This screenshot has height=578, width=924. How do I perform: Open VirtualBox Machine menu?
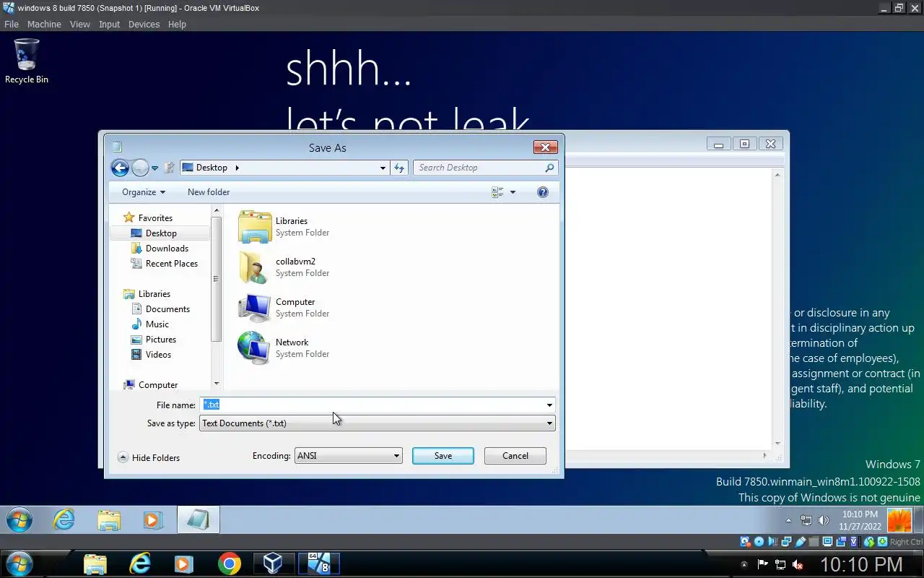(44, 25)
